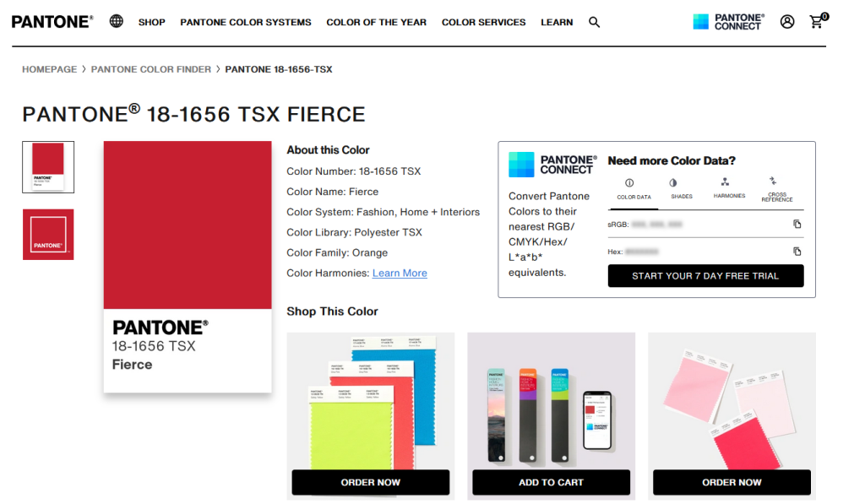This screenshot has width=865, height=504.
Task: Open the Color of the Year menu
Action: (376, 22)
